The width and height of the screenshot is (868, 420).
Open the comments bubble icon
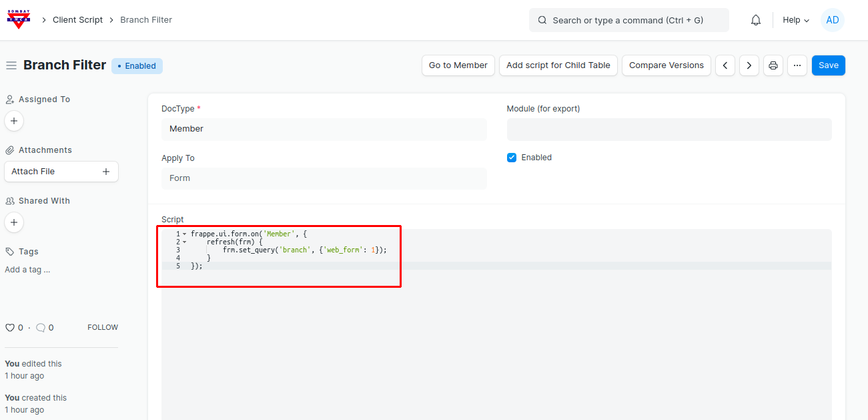point(41,328)
